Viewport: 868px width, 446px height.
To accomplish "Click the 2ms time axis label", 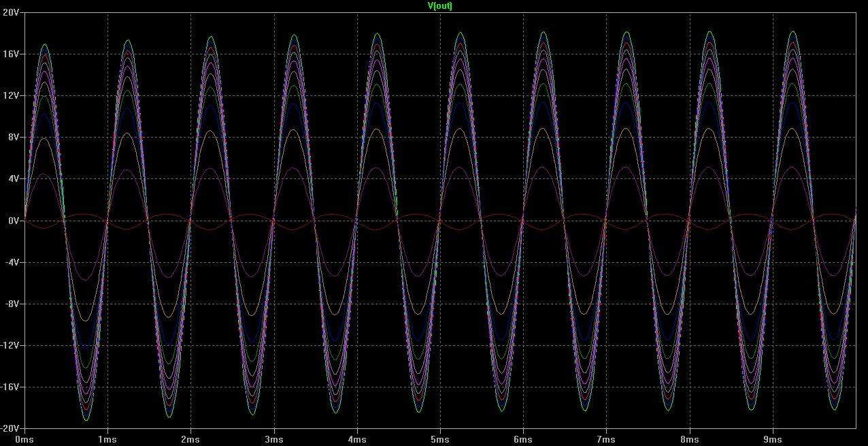I will tap(190, 440).
